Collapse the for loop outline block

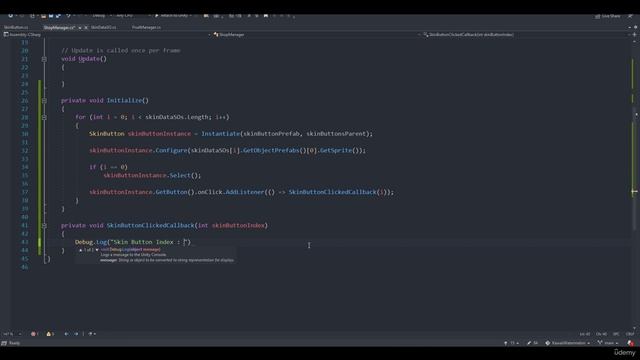click(44, 118)
